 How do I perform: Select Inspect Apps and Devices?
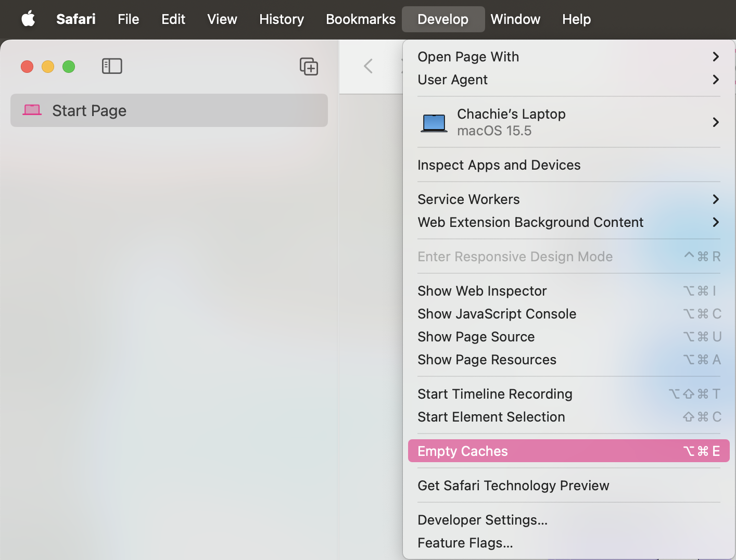pos(569,165)
